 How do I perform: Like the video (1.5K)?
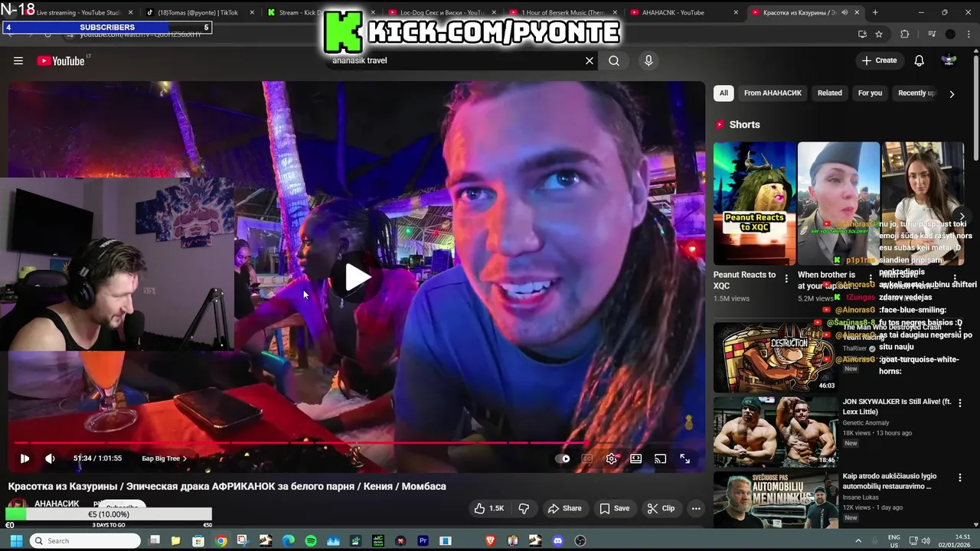pyautogui.click(x=488, y=508)
